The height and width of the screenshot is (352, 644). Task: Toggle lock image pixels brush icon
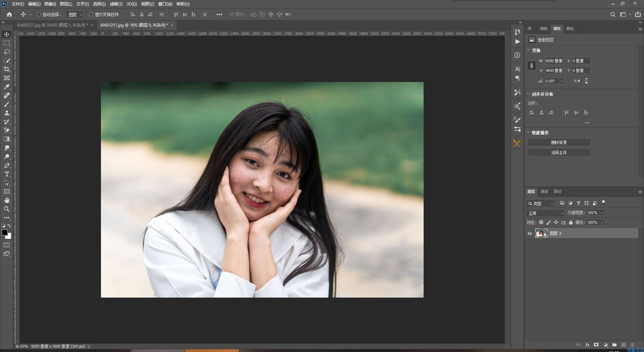tap(548, 222)
